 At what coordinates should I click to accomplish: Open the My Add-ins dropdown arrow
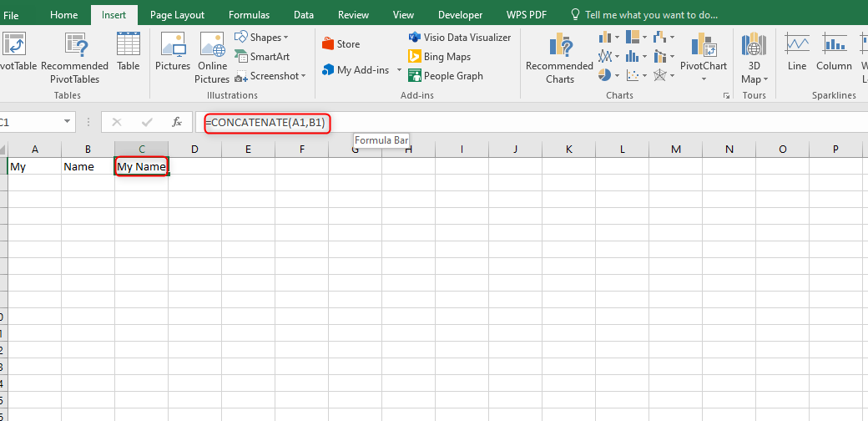[399, 70]
